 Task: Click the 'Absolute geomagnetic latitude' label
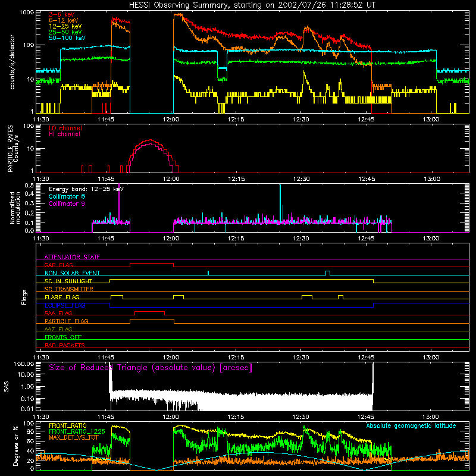(411, 425)
